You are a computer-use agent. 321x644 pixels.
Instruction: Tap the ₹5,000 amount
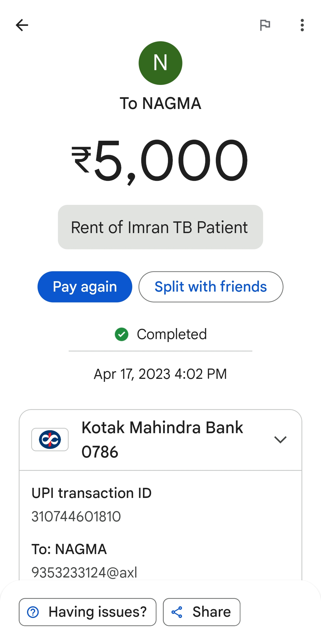point(160,161)
